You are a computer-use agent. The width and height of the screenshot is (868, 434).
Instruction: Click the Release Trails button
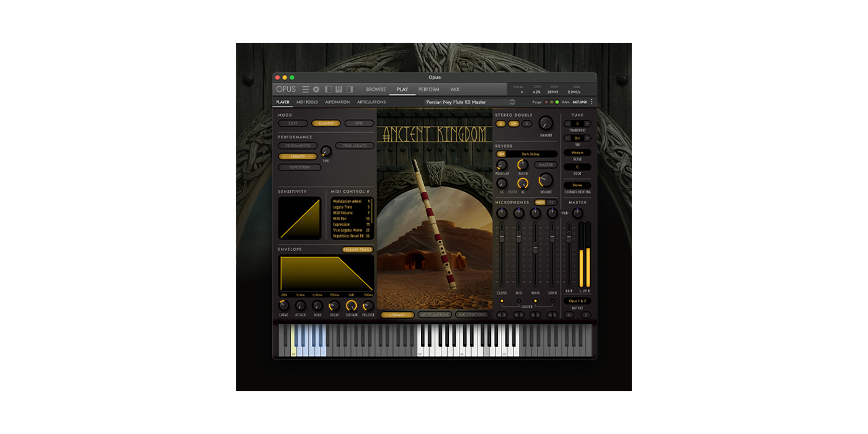click(358, 249)
